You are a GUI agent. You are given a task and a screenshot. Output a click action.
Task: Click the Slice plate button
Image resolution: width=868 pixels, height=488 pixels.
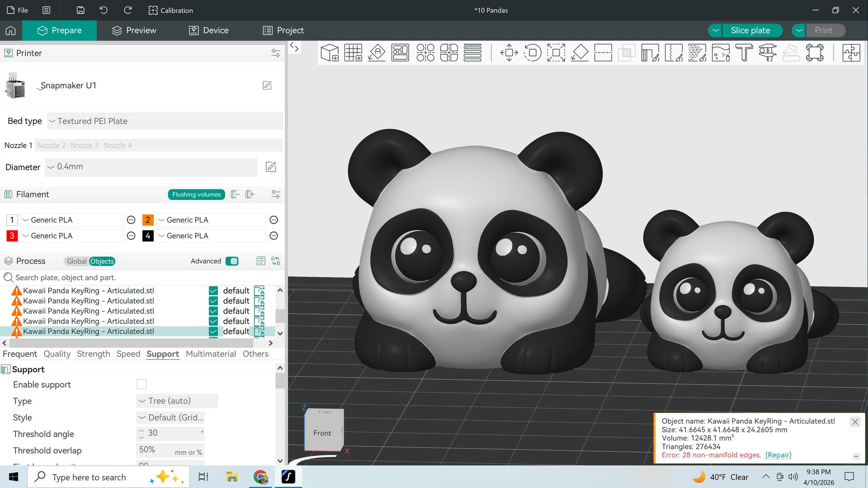coord(751,30)
